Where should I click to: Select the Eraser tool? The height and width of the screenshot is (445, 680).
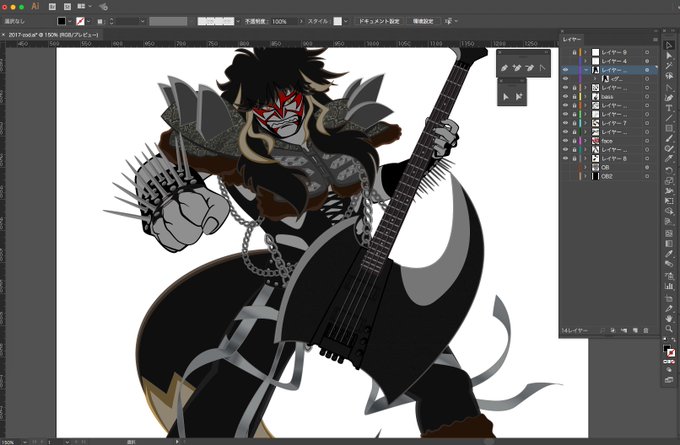[x=669, y=160]
